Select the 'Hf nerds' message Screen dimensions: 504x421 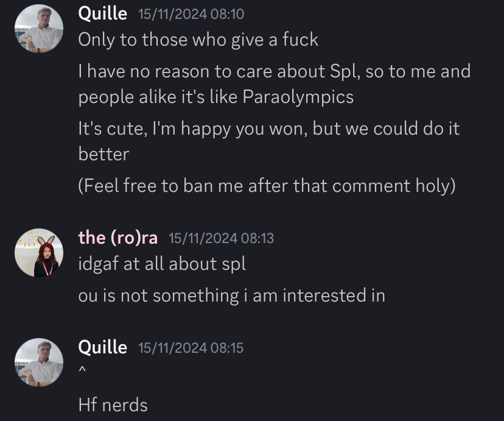(x=113, y=405)
